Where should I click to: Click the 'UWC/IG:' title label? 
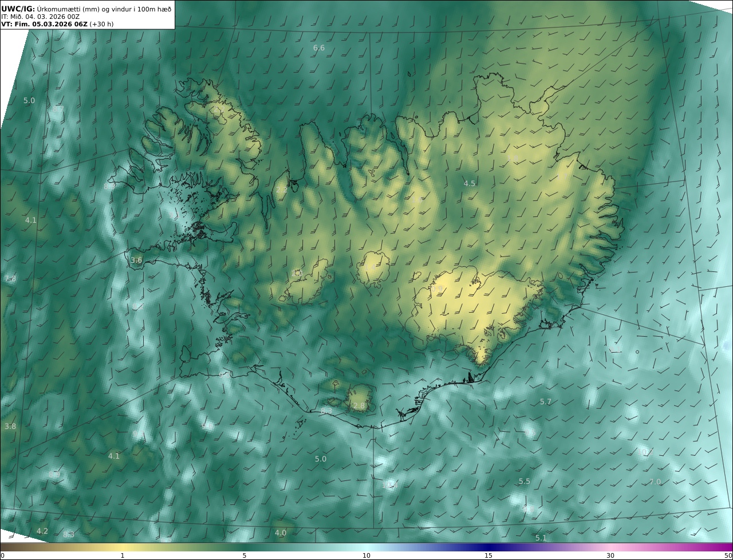pyautogui.click(x=18, y=9)
